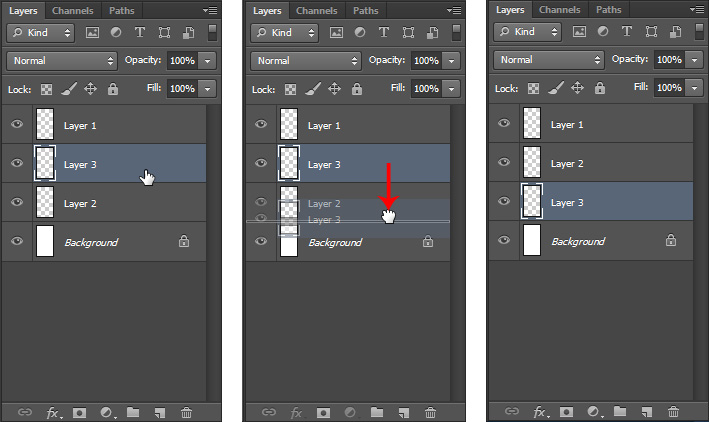The width and height of the screenshot is (709, 422).
Task: Hide Layer 1 using its eye icon in the left panel
Action: click(x=17, y=125)
